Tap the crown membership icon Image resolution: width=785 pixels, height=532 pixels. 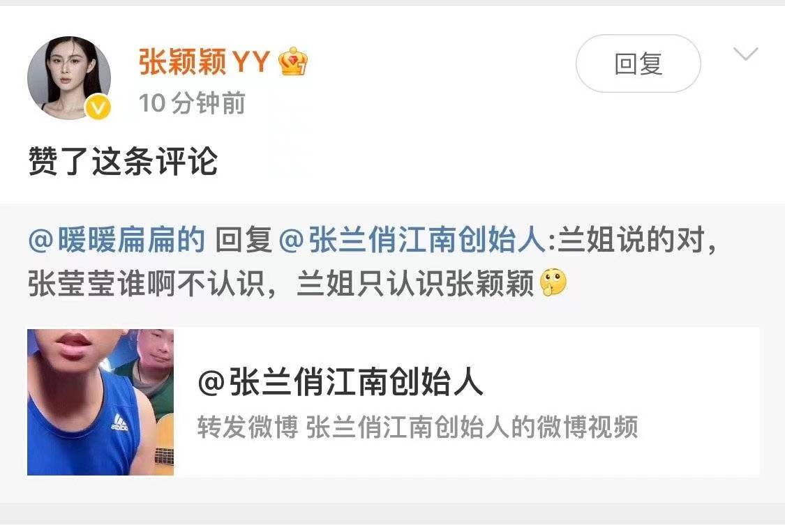click(293, 61)
